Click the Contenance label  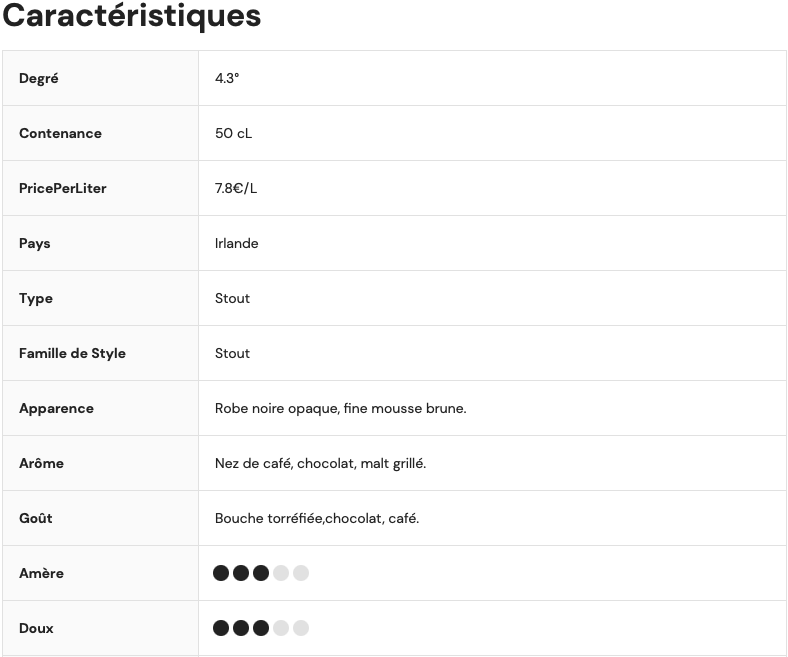point(60,133)
